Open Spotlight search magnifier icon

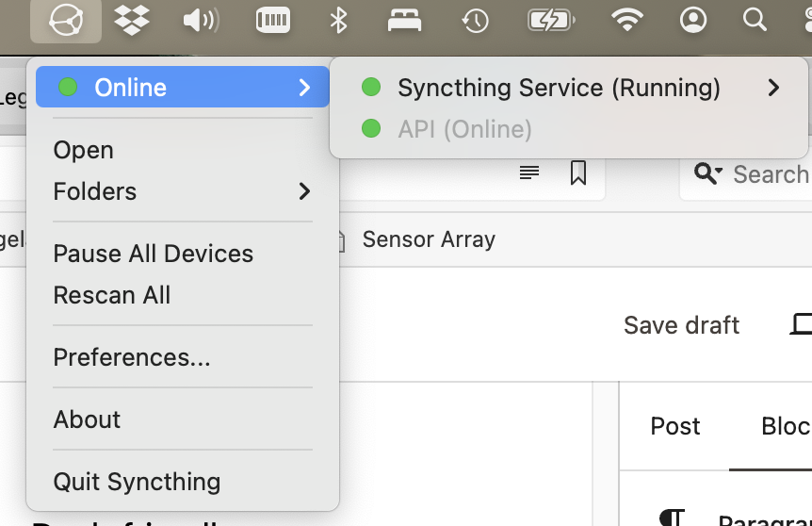pos(754,21)
